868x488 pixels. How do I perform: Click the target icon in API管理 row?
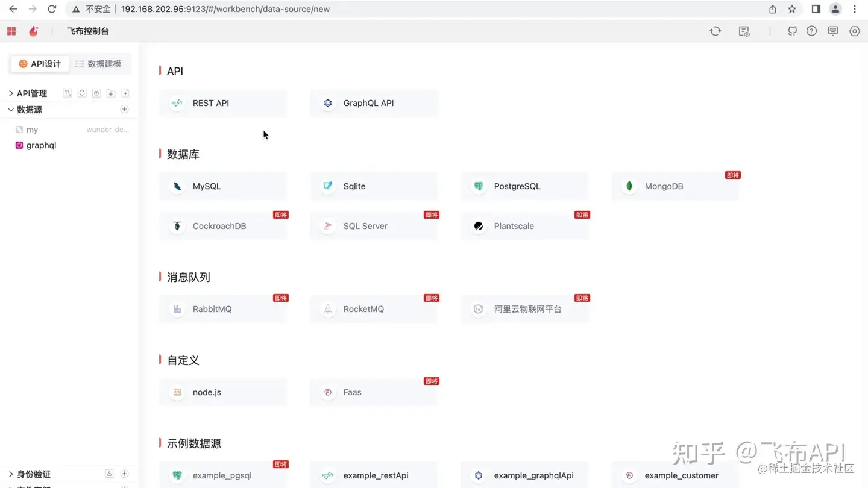click(96, 93)
